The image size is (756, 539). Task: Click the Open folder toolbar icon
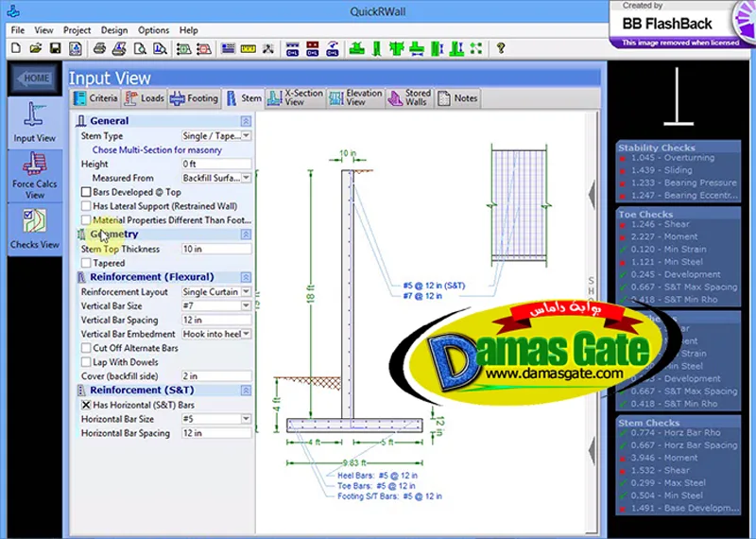(35, 48)
